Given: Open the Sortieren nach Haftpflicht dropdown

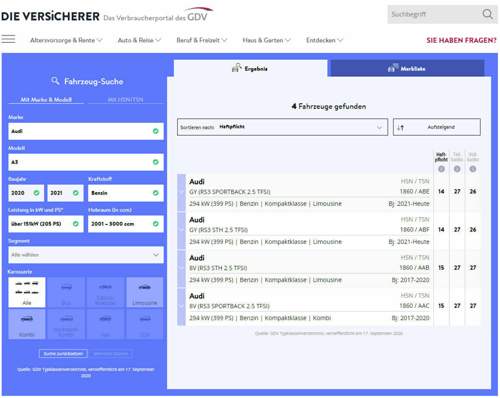Looking at the screenshot, I should pos(282,127).
